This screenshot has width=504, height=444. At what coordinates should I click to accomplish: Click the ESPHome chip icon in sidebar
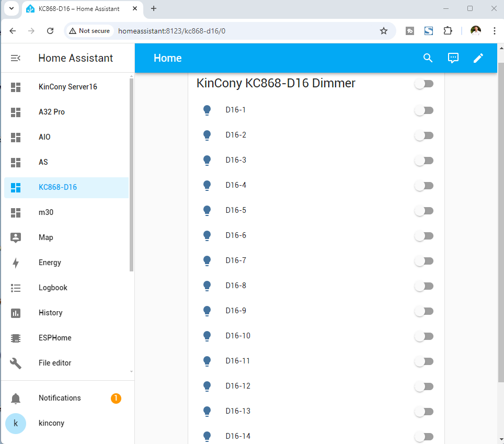click(16, 338)
